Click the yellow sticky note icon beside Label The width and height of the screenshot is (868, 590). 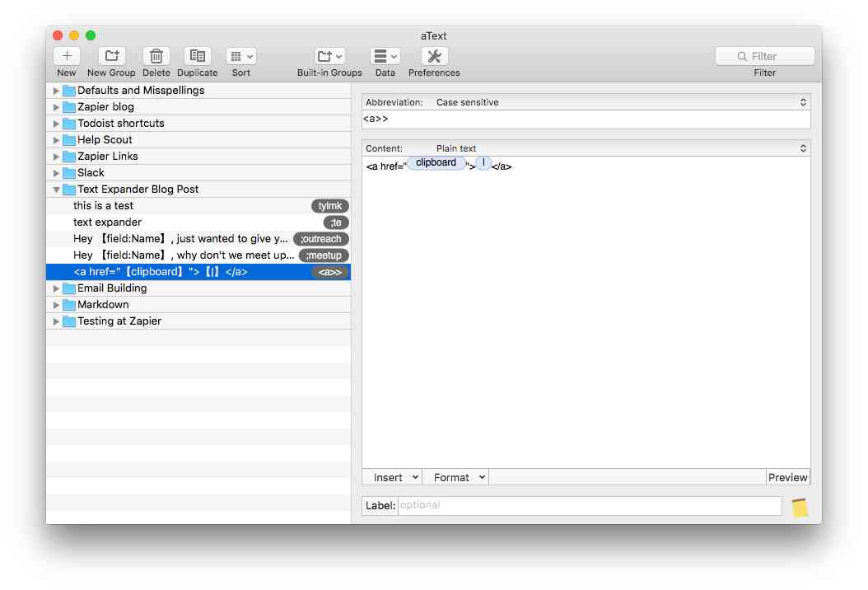click(800, 505)
